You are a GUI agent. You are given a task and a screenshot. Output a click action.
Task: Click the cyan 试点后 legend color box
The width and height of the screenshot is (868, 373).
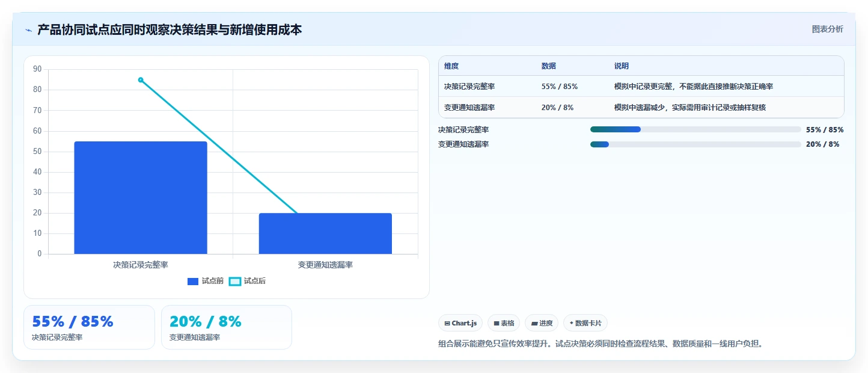[x=235, y=281]
